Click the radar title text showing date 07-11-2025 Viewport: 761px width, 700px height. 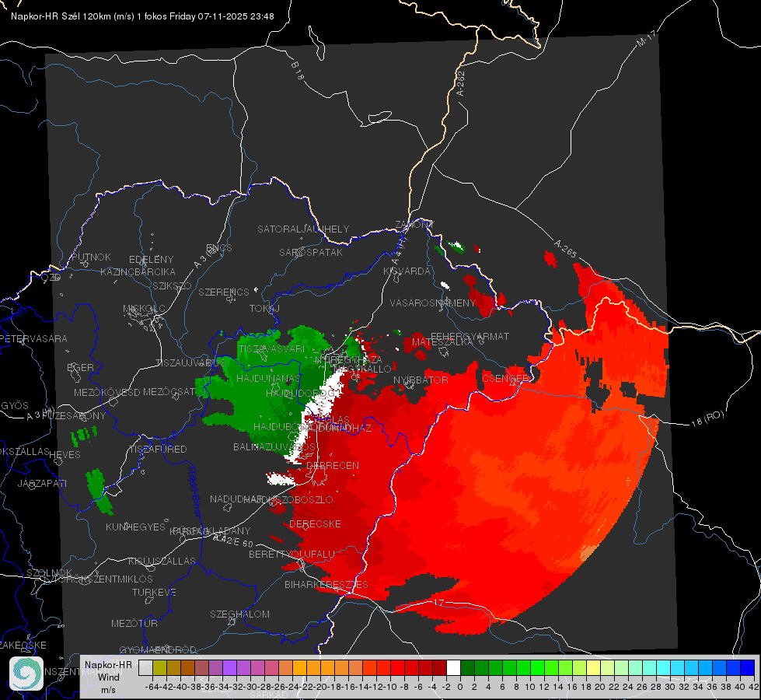[x=142, y=16]
